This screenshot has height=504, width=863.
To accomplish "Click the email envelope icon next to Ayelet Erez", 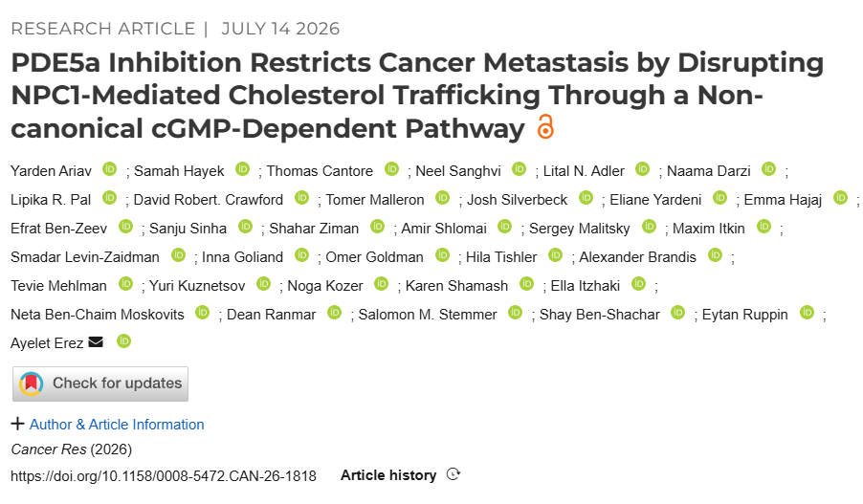I will point(96,341).
